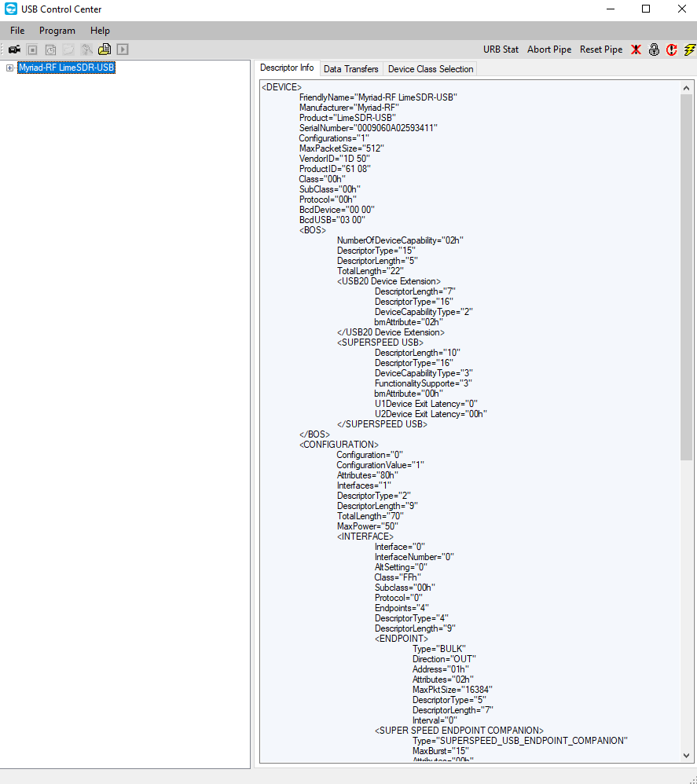Switch to the Device Class Selection tab
The height and width of the screenshot is (784, 697).
click(x=431, y=69)
